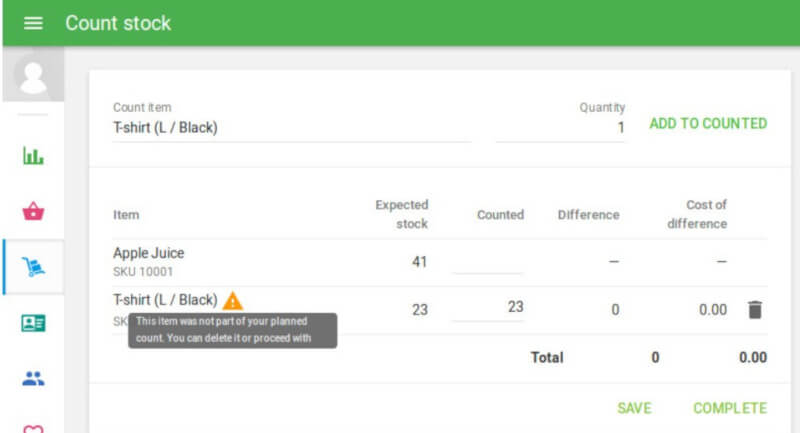Select the Inventory management cart icon
800x433 pixels.
pyautogui.click(x=33, y=267)
